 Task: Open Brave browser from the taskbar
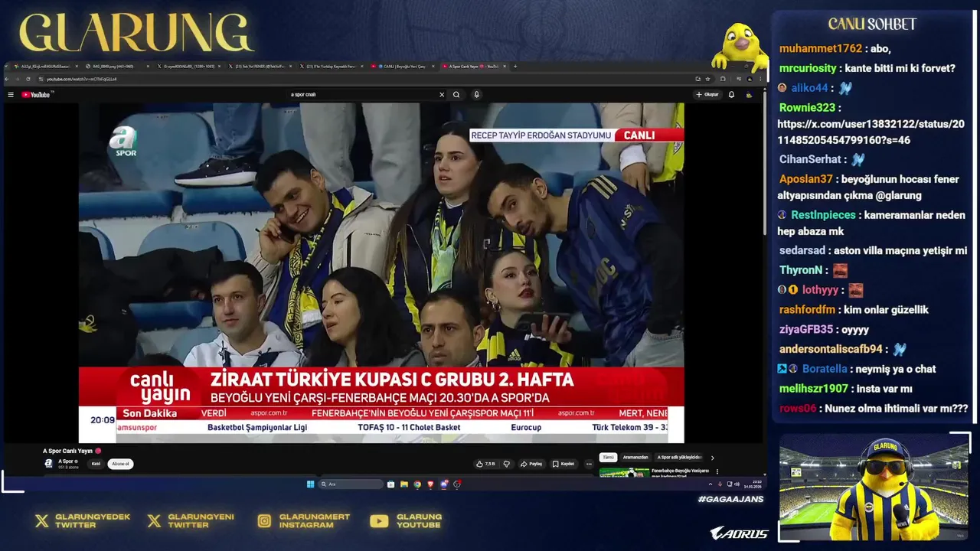tap(430, 484)
